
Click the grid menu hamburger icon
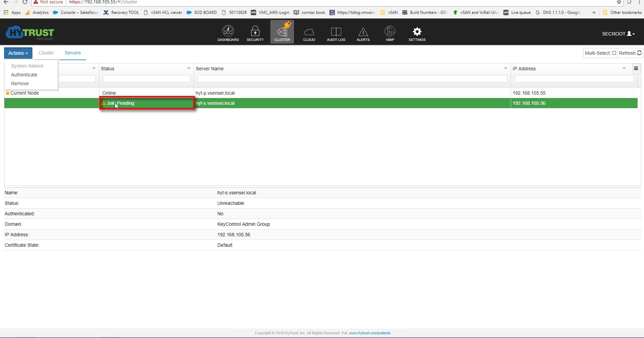(636, 69)
